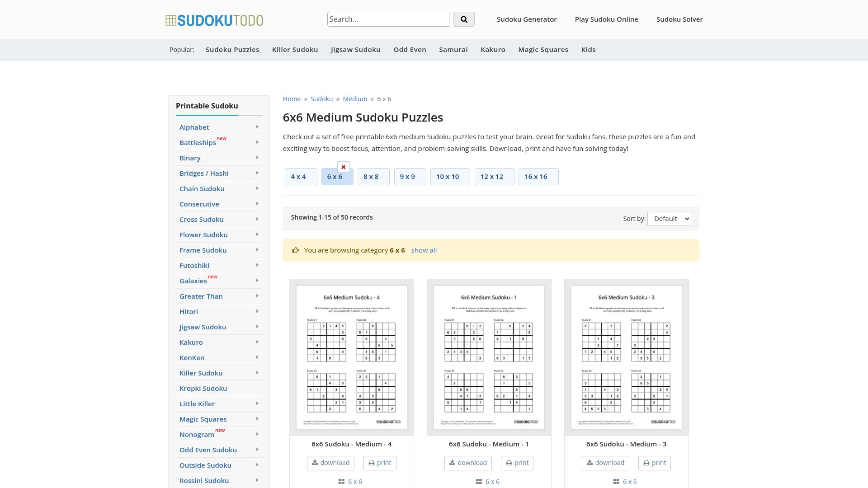Open Kropki Sudoku in sidebar
This screenshot has height=488, width=868.
point(203,389)
